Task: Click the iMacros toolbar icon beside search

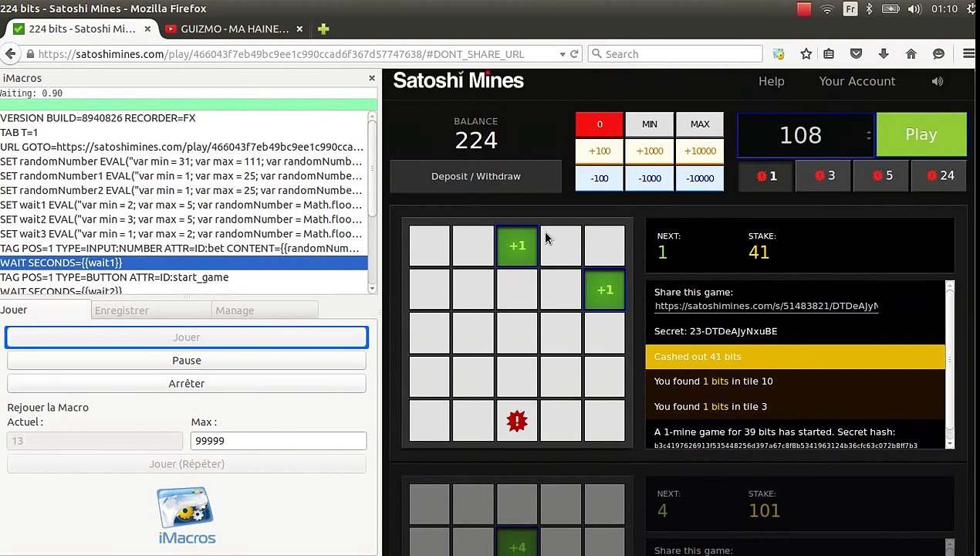Action: pyautogui.click(x=779, y=54)
